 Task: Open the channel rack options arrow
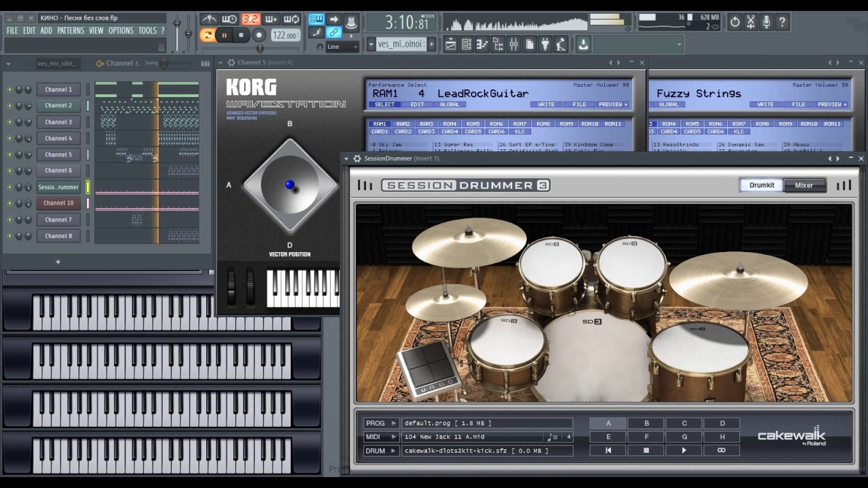[9, 64]
